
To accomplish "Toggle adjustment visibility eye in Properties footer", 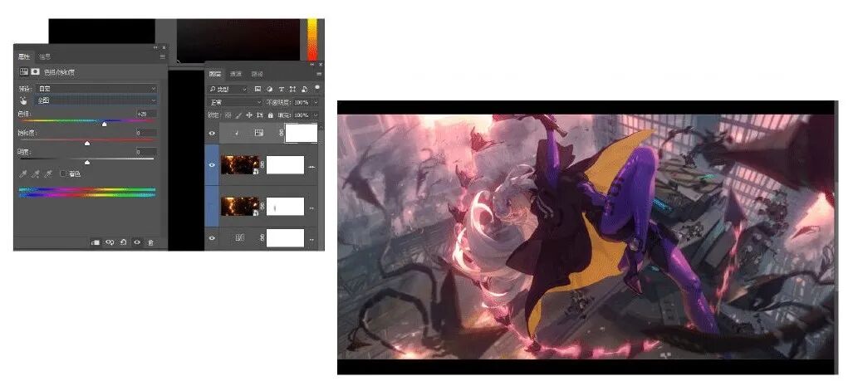I will tap(137, 242).
